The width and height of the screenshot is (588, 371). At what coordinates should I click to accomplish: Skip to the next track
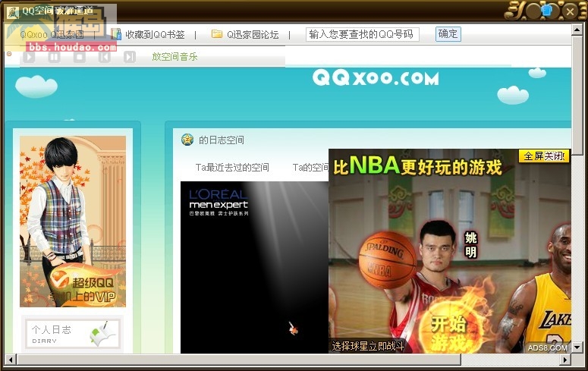point(130,57)
